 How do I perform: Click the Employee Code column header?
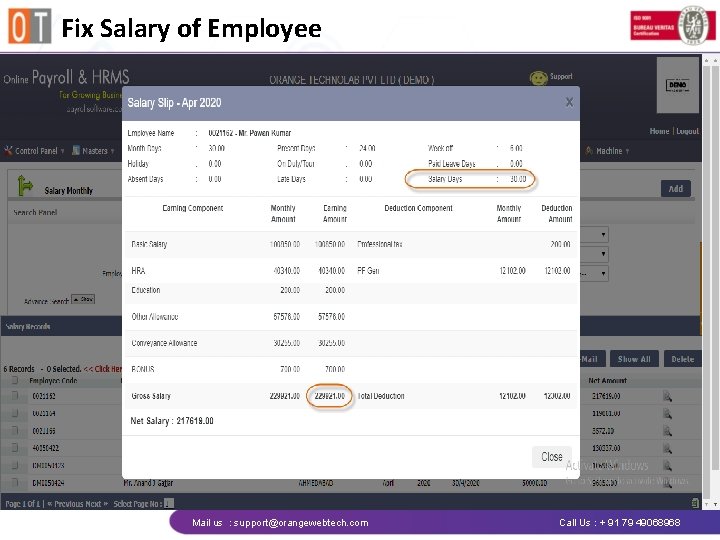click(53, 381)
